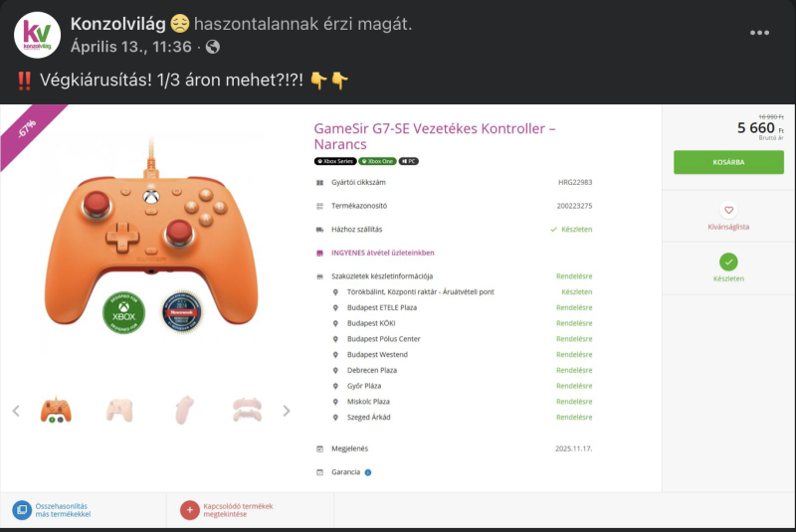The image size is (796, 532).
Task: Click the red plus related products icon
Action: click(189, 510)
